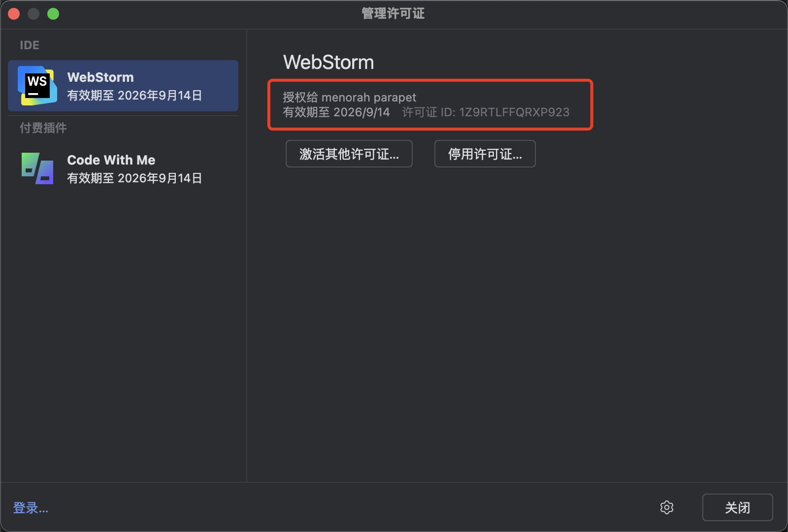
Task: Click the yellow minimize button
Action: coord(33,14)
